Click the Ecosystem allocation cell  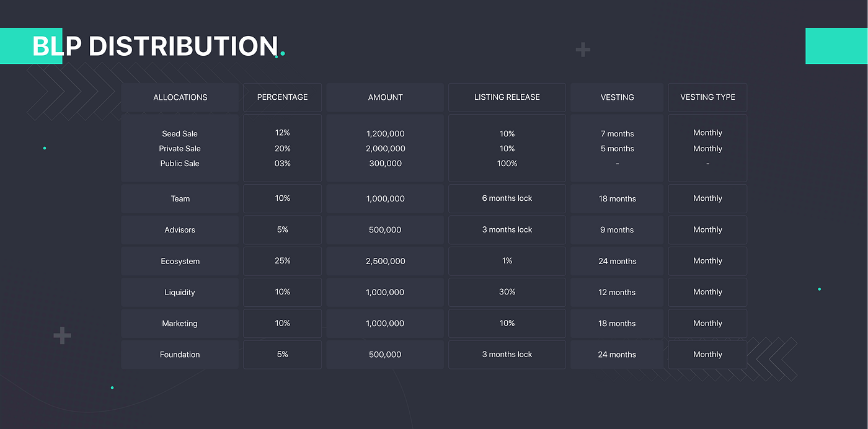[x=180, y=262]
